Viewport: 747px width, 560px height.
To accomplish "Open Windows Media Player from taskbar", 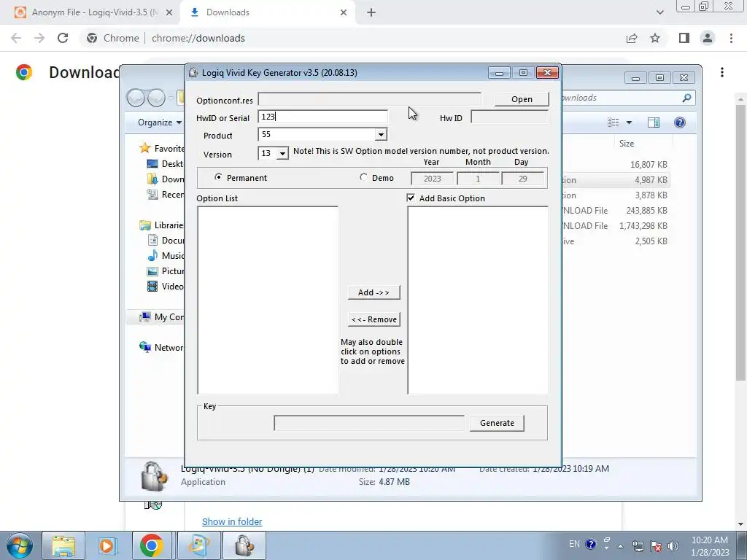I will coord(107,545).
